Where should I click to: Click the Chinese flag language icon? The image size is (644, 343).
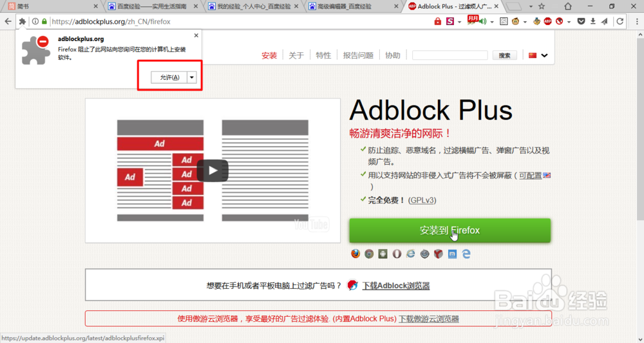click(533, 55)
